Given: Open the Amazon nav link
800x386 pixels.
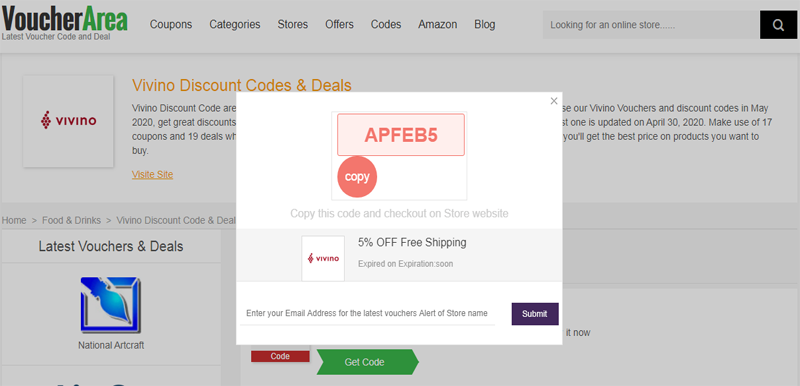Looking at the screenshot, I should (438, 24).
